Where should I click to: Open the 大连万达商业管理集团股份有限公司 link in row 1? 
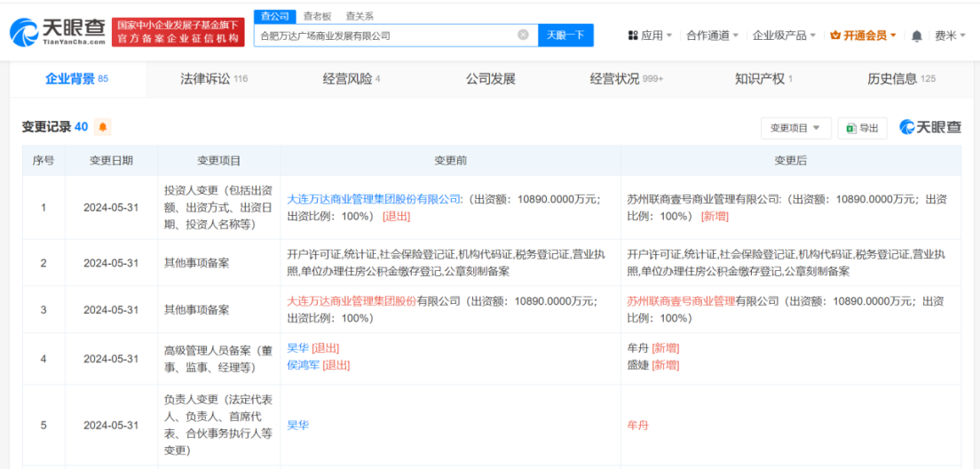pyautogui.click(x=374, y=200)
